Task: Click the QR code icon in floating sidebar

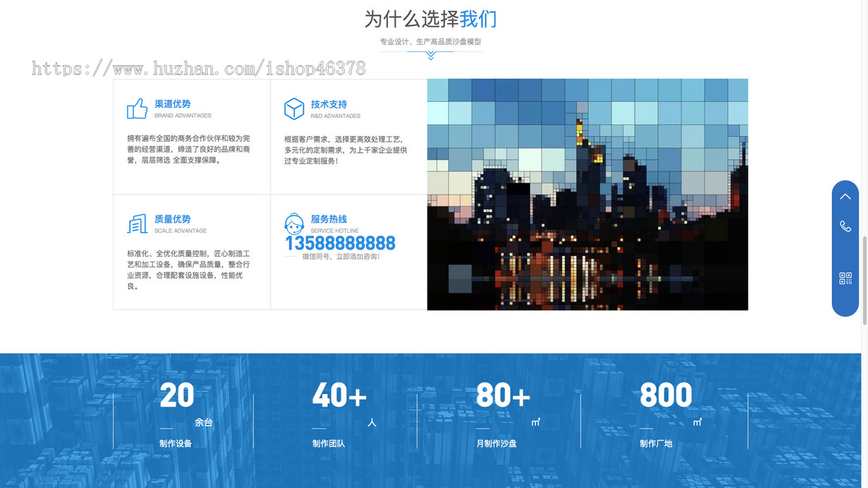Action: point(845,278)
